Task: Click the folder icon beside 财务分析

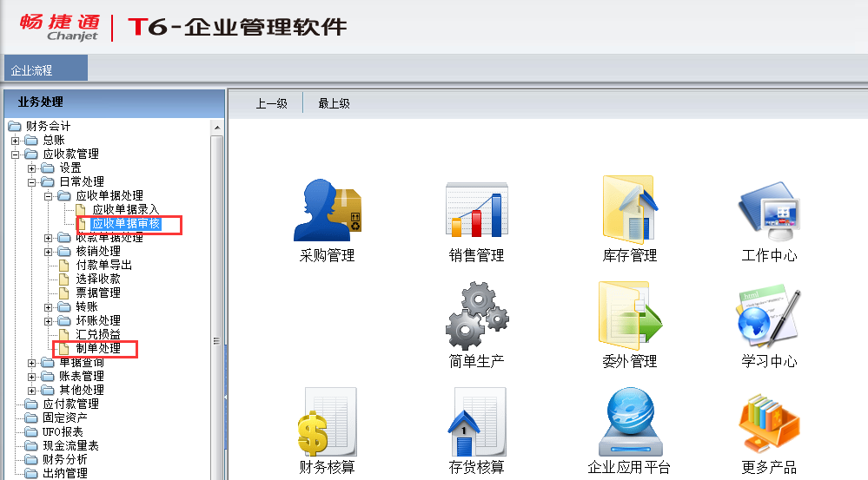Action: [31, 459]
